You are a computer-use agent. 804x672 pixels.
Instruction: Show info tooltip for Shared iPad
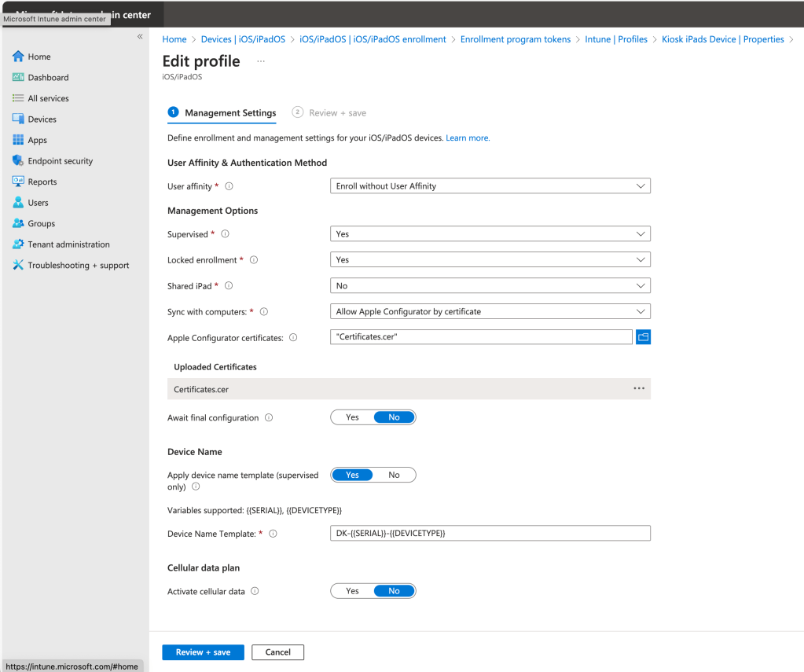(x=229, y=286)
